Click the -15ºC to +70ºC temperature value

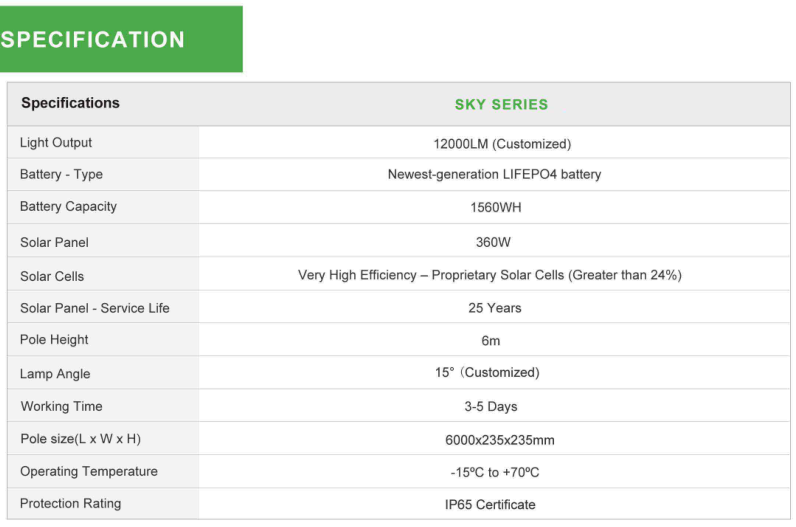495,473
